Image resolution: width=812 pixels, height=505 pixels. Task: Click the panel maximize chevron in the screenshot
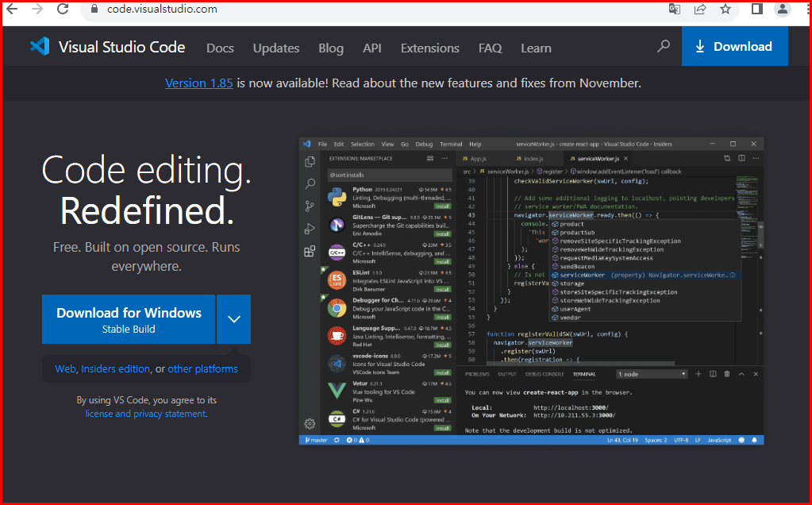pyautogui.click(x=741, y=374)
